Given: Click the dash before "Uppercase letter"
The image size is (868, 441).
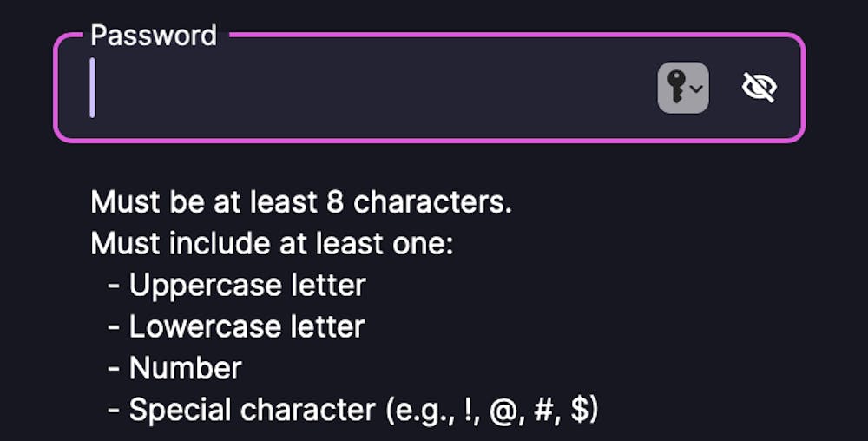Looking at the screenshot, I should click(x=114, y=286).
